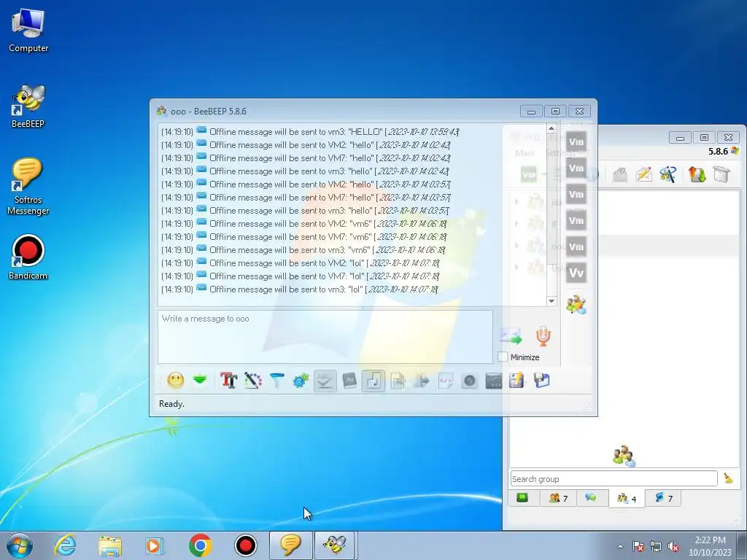The image size is (747, 560).
Task: Click the gray envelope icon in main window
Action: [619, 174]
